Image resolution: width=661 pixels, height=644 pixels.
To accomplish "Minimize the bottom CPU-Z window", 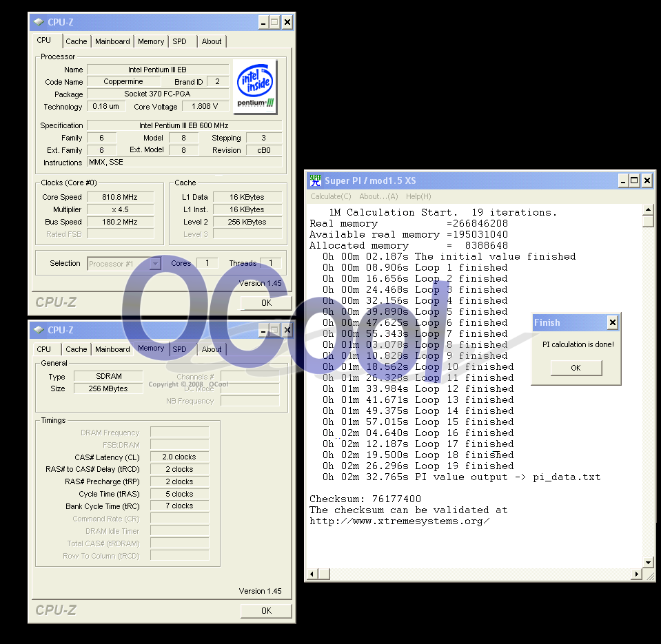I will 263,330.
